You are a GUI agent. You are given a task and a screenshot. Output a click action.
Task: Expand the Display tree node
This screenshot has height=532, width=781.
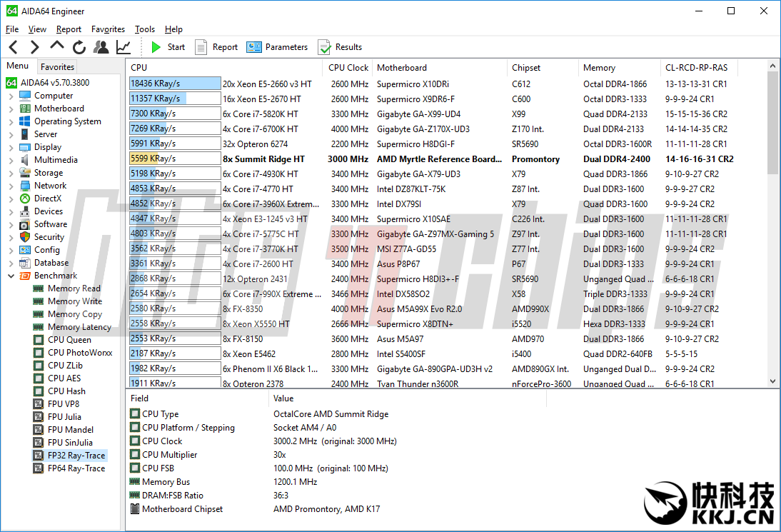pyautogui.click(x=11, y=147)
